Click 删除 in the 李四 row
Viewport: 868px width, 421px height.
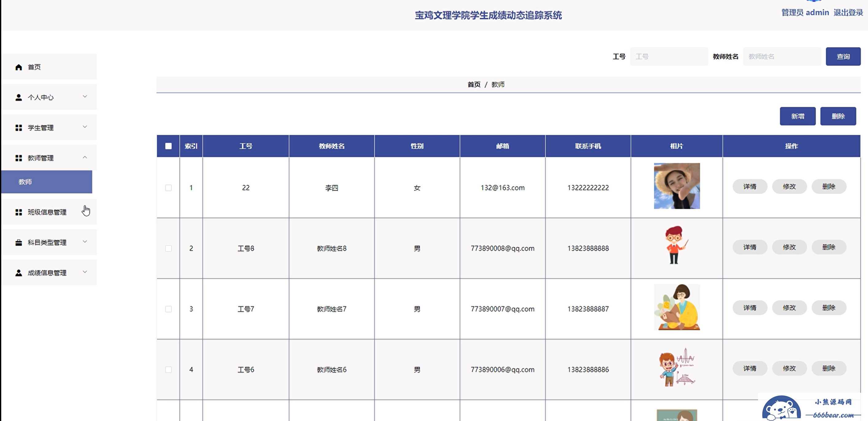(x=829, y=187)
